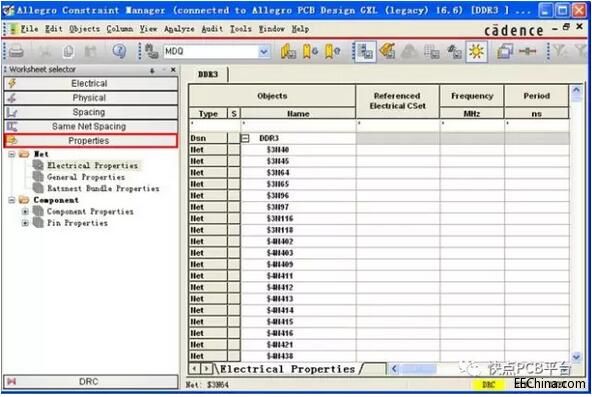This screenshot has height=397, width=592.
Task: Click previous sheet tab arrow
Action: (194, 368)
